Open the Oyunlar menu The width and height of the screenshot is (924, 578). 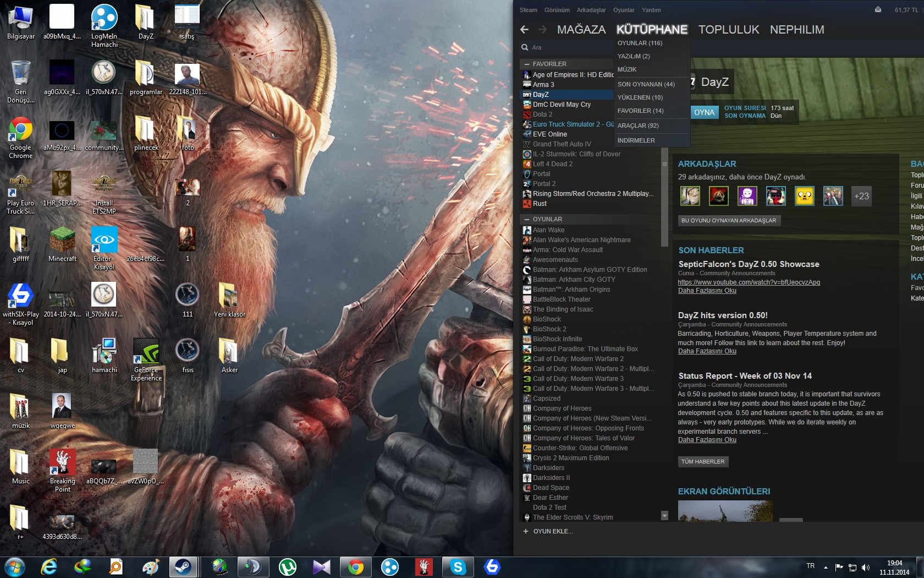click(x=624, y=10)
